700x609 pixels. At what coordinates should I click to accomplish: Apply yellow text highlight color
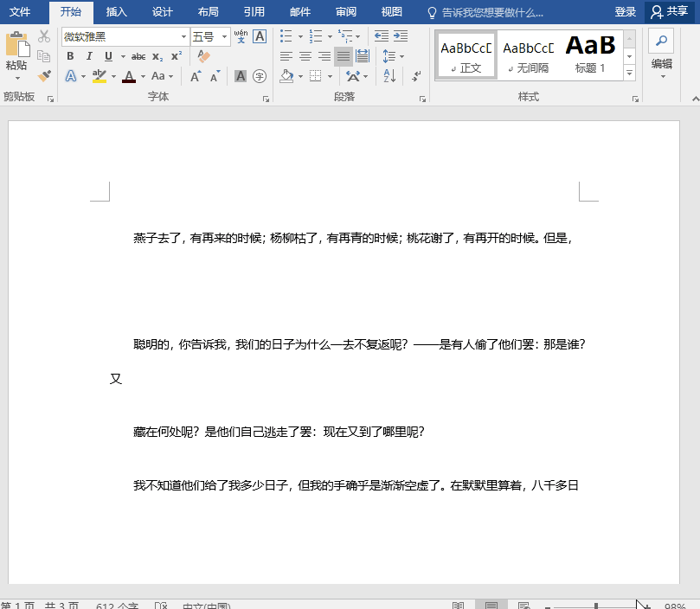click(x=100, y=76)
